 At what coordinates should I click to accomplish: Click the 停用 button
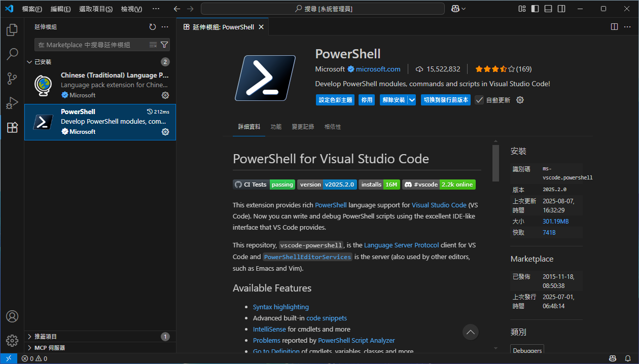366,100
